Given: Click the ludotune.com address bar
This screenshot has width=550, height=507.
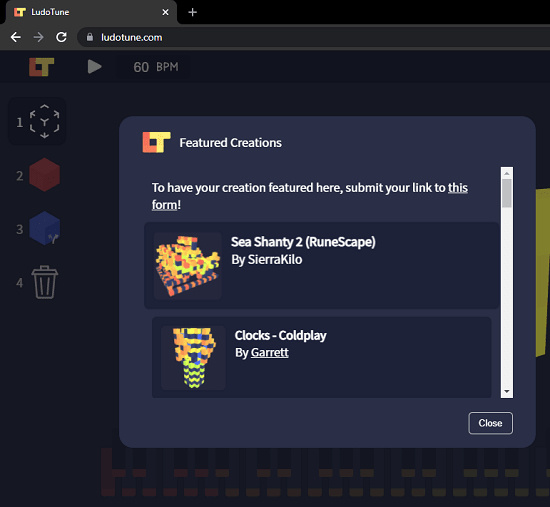Looking at the screenshot, I should pos(312,37).
